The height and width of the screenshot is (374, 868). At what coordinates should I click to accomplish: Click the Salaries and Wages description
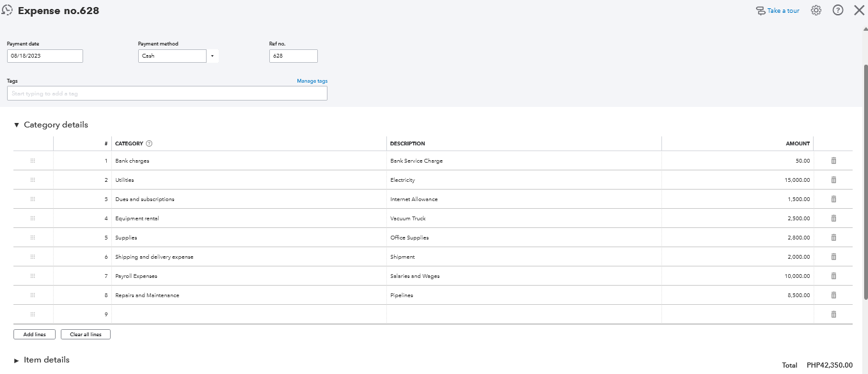[x=524, y=276]
